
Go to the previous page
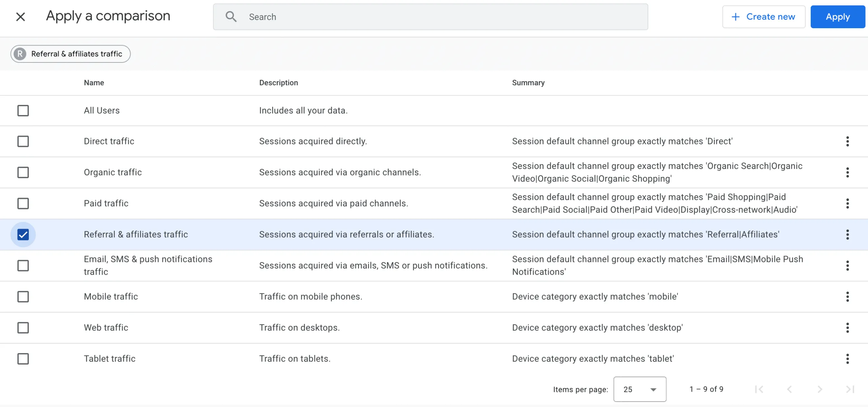pos(789,389)
